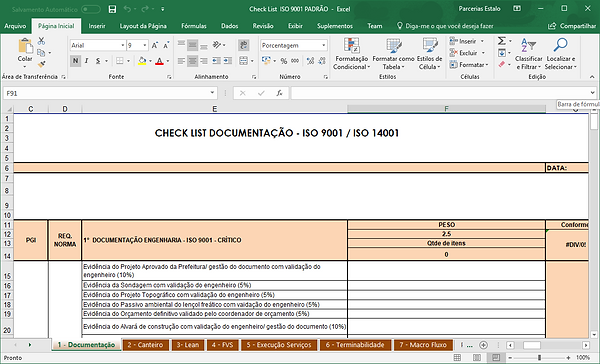Click Compartilhar share button
The width and height of the screenshot is (600, 364).
[572, 26]
